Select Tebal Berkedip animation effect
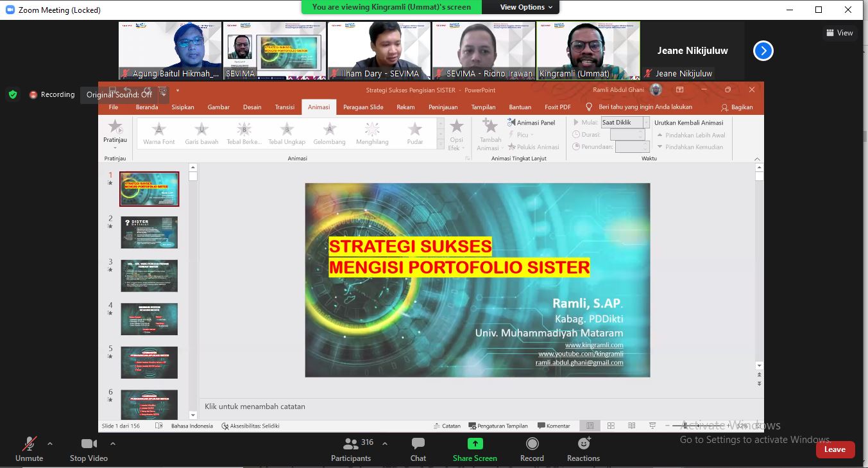 (244, 133)
